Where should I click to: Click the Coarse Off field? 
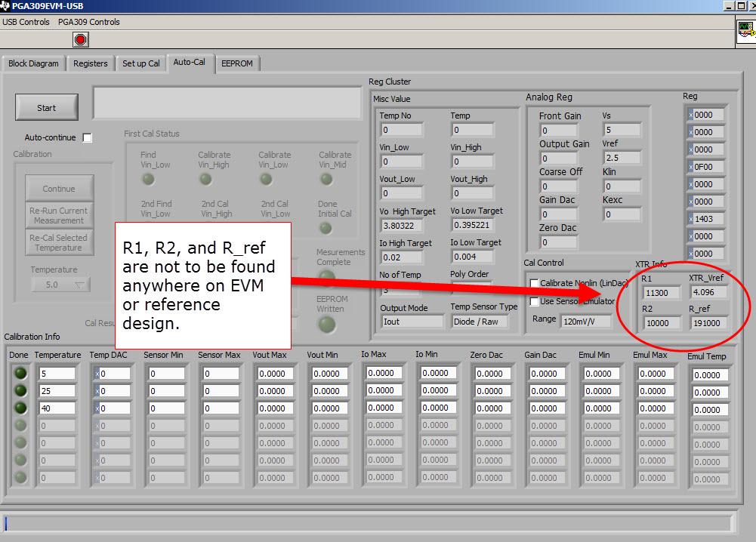(x=559, y=186)
